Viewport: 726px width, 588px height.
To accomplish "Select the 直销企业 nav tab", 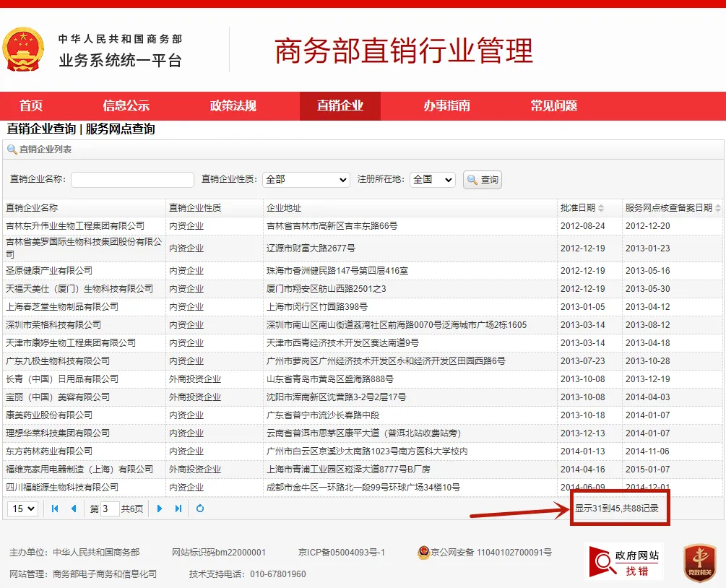I will tap(340, 105).
